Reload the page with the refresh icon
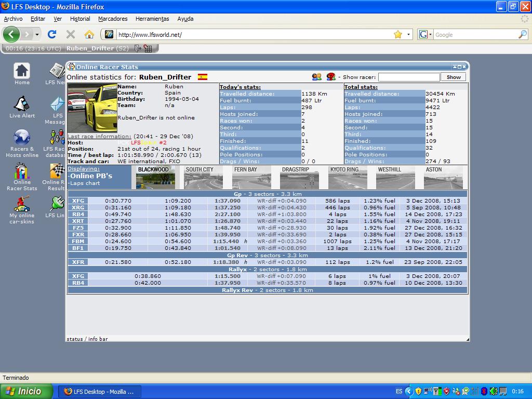Viewport: 532px width, 399px height. (52, 34)
